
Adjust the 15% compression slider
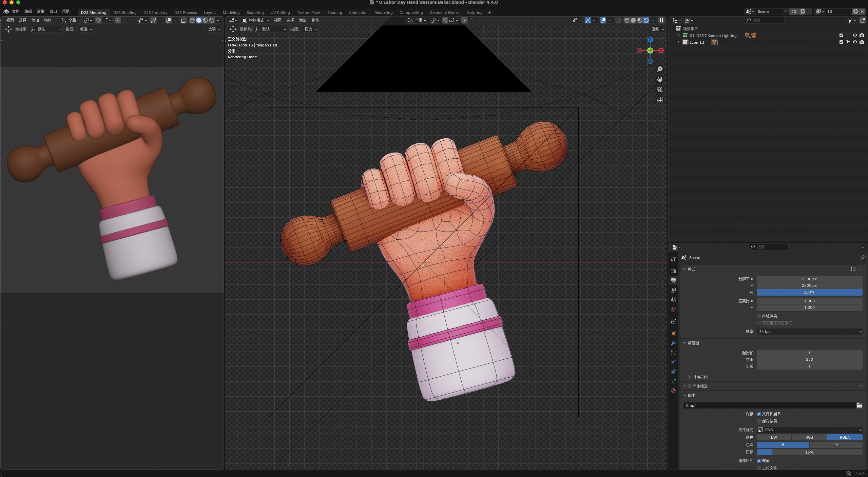[809, 452]
